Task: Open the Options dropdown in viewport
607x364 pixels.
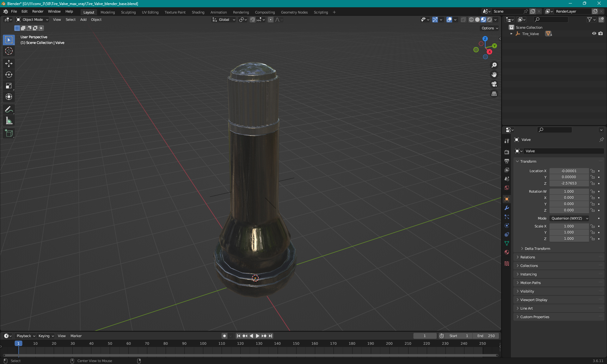Action: point(490,28)
